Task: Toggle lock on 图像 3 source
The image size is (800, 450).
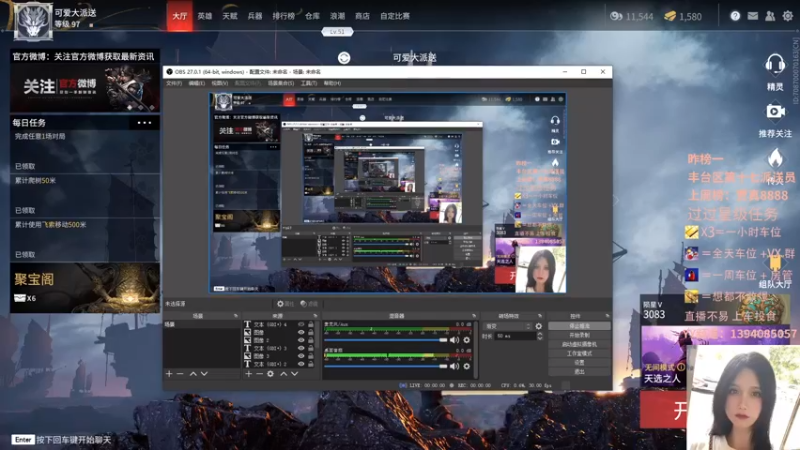Action: (311, 356)
